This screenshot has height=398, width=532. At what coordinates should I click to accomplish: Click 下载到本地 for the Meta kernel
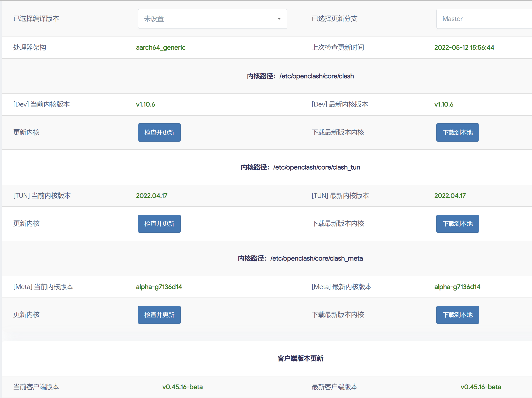tap(458, 315)
